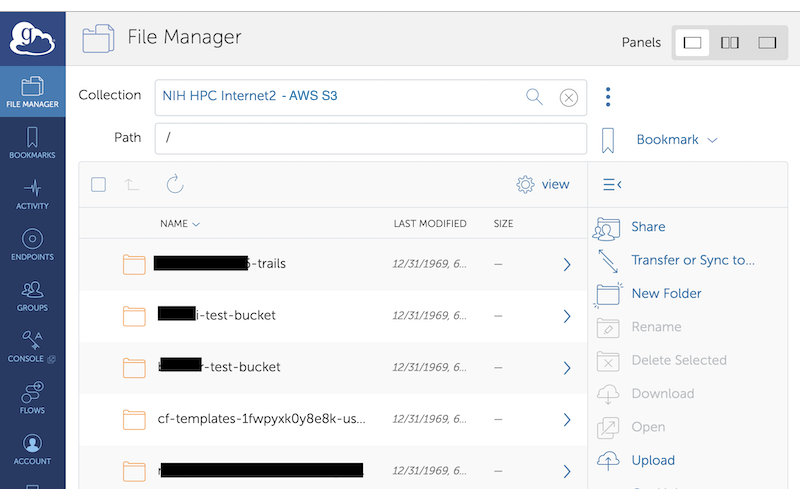Screen dimensions: 800x500
Task: Select Transfer or Sync to... option
Action: [x=692, y=260]
